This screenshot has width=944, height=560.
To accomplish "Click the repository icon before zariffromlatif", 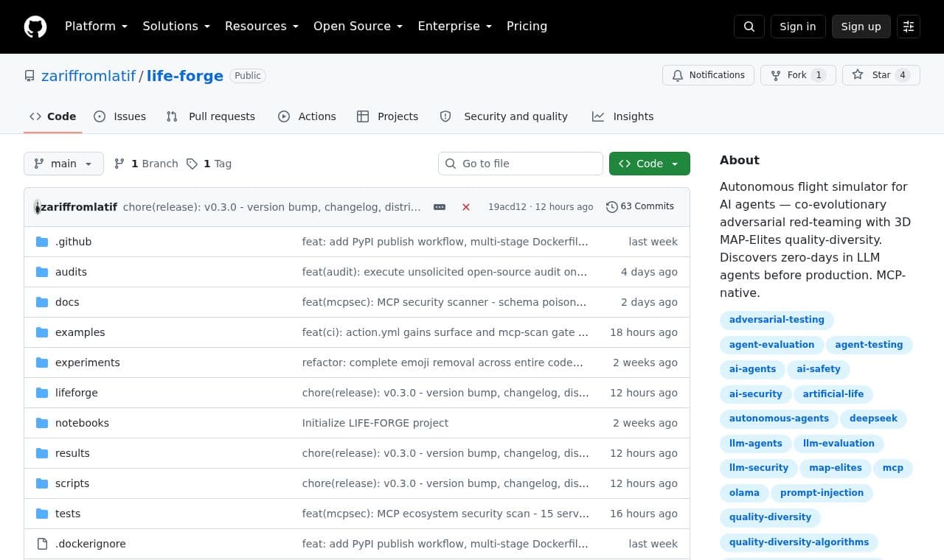I will click(x=29, y=76).
